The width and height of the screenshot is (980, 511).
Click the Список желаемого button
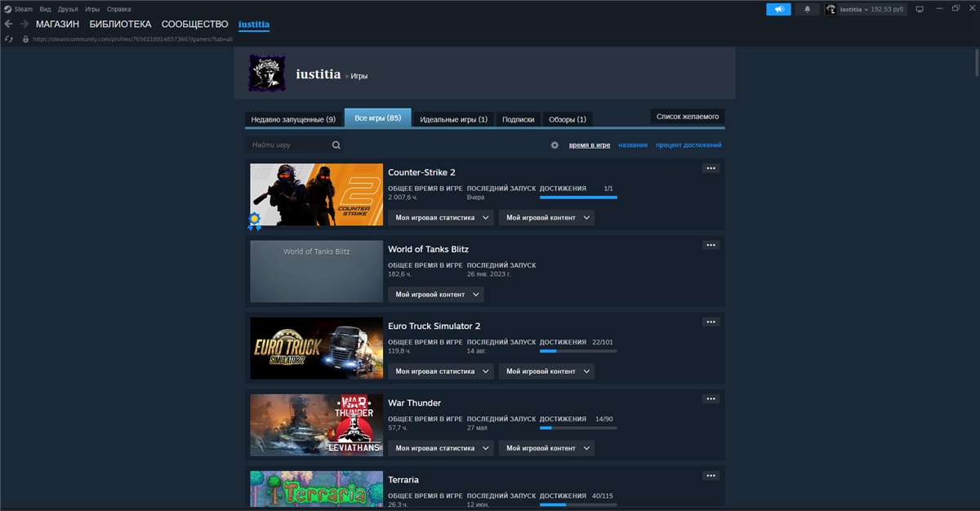[688, 116]
